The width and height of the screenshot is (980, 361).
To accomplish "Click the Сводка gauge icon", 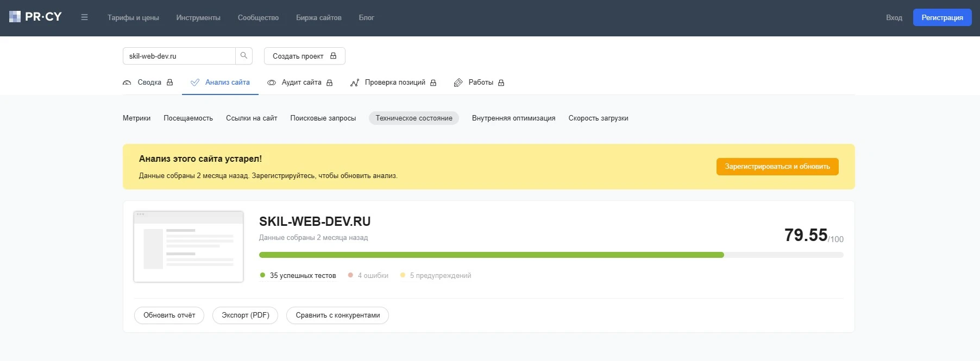I will [x=127, y=83].
